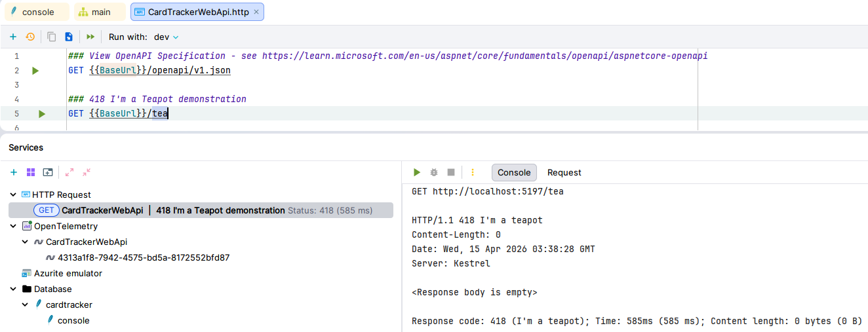
Task: Switch to the main editor tab
Action: 100,12
